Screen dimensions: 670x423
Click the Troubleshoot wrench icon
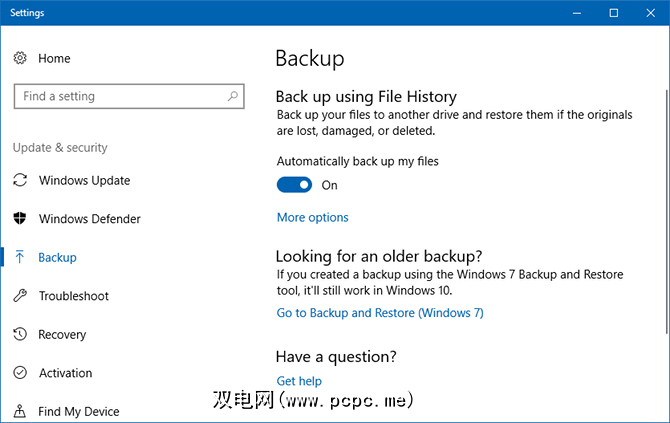coord(20,296)
